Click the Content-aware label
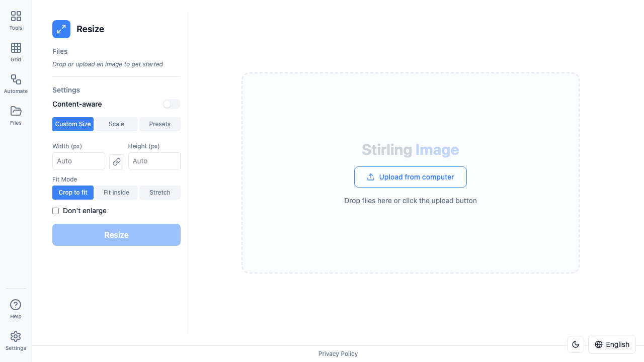Screen dimensions: 644x362 click(x=77, y=104)
